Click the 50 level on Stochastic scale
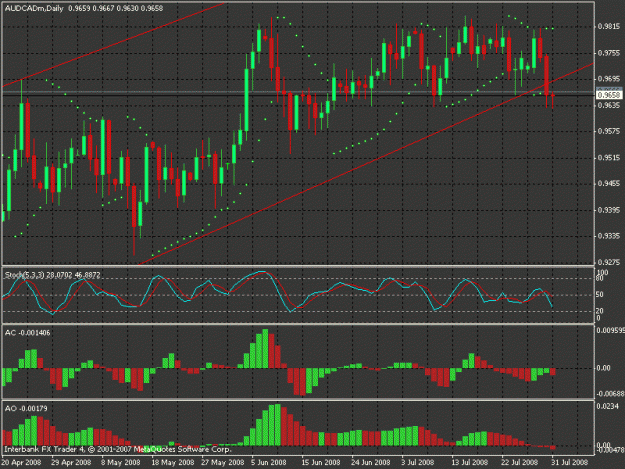The image size is (625, 469). (599, 295)
